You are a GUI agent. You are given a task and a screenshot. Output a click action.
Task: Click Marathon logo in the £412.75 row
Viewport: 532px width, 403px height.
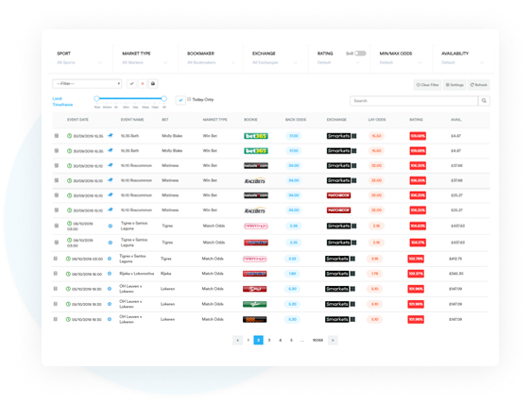pyautogui.click(x=255, y=259)
